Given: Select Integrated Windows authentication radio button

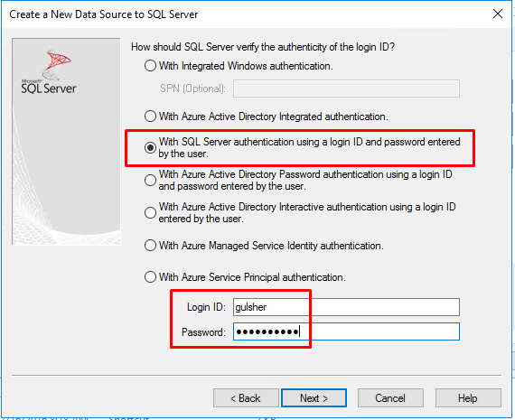Looking at the screenshot, I should pos(150,66).
